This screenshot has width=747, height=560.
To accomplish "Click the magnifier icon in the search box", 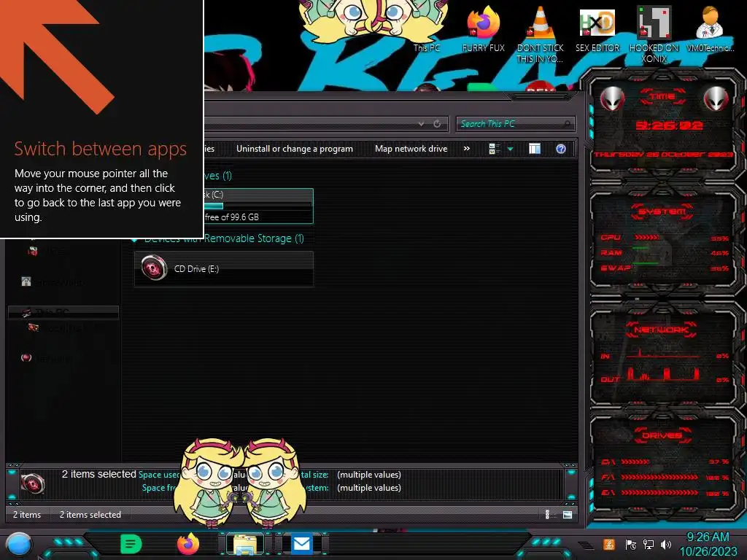I will pyautogui.click(x=566, y=124).
